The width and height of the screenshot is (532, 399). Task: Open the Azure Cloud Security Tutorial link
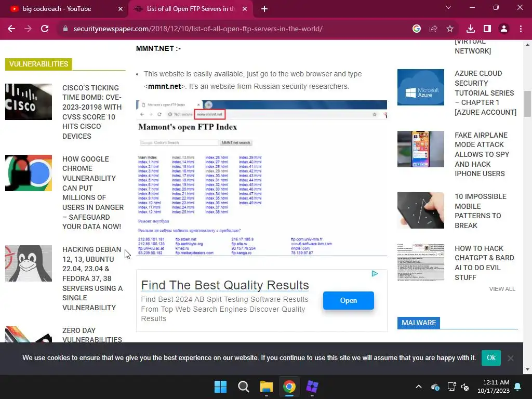(x=486, y=92)
